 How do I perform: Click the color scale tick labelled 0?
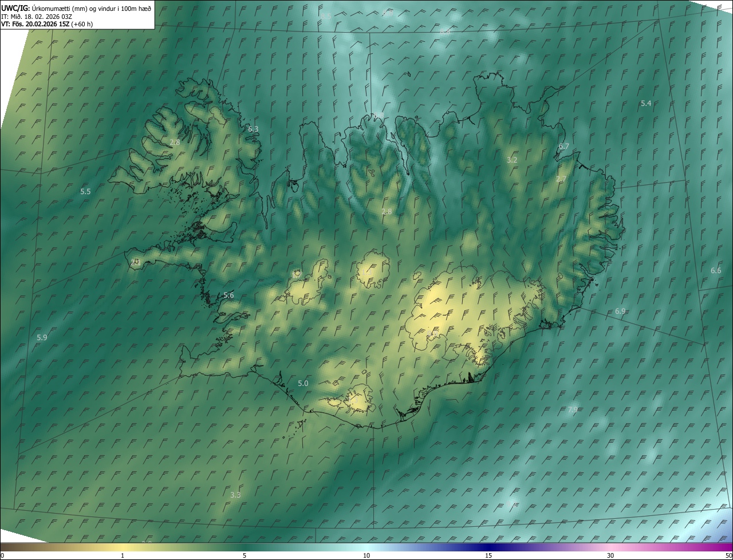tap(2, 556)
